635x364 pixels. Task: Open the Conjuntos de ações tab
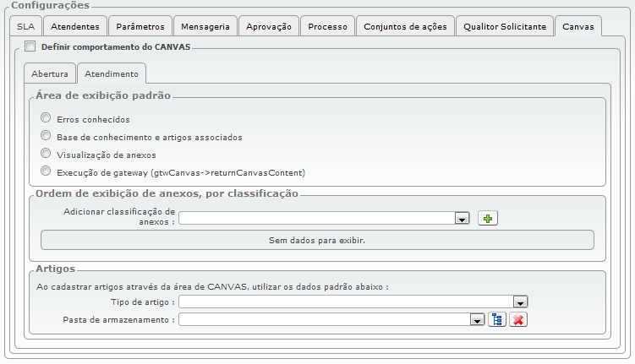(x=405, y=27)
